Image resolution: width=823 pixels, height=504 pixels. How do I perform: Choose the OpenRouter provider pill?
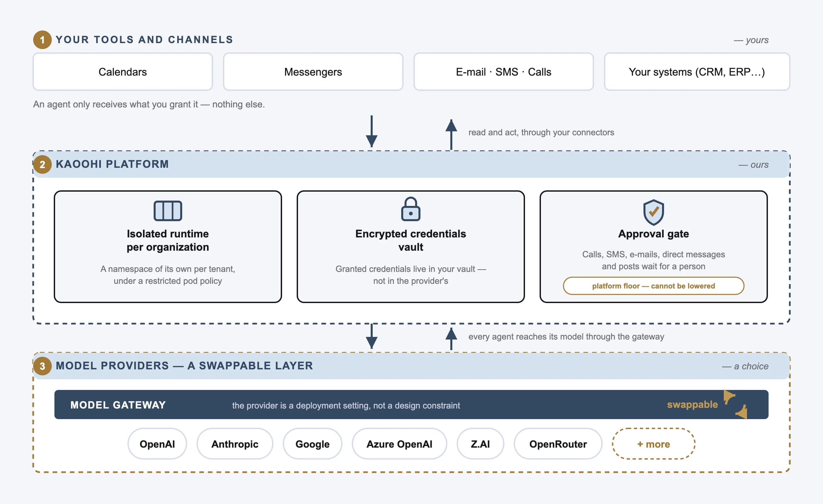click(558, 444)
